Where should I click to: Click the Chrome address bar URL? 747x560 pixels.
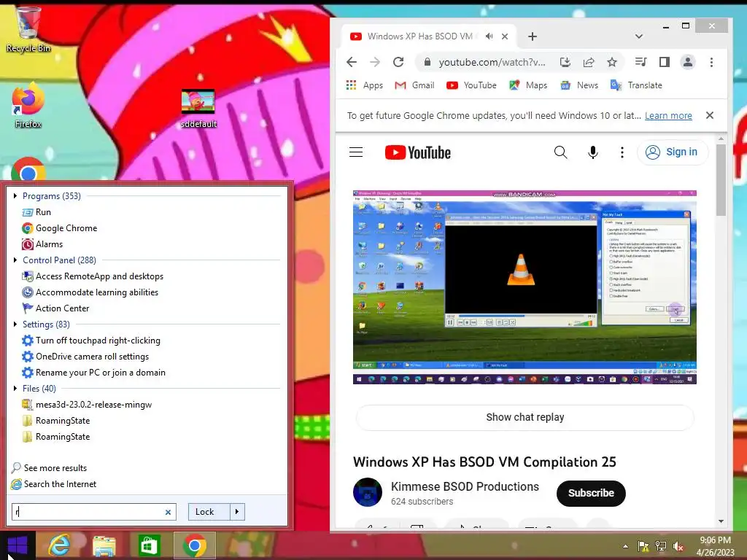[492, 63]
